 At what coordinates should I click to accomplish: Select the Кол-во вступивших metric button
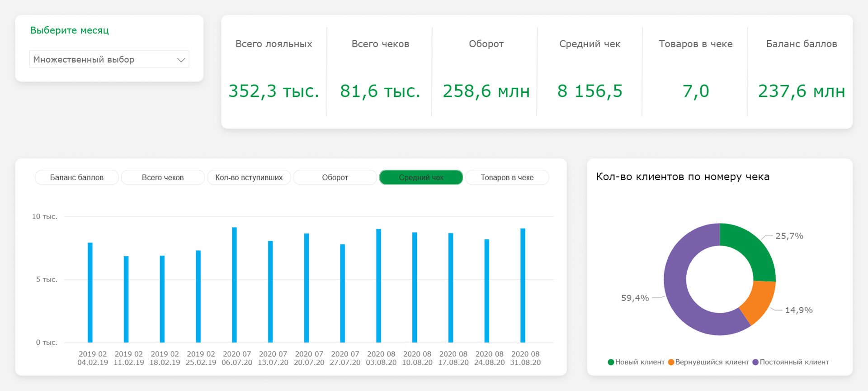[249, 177]
